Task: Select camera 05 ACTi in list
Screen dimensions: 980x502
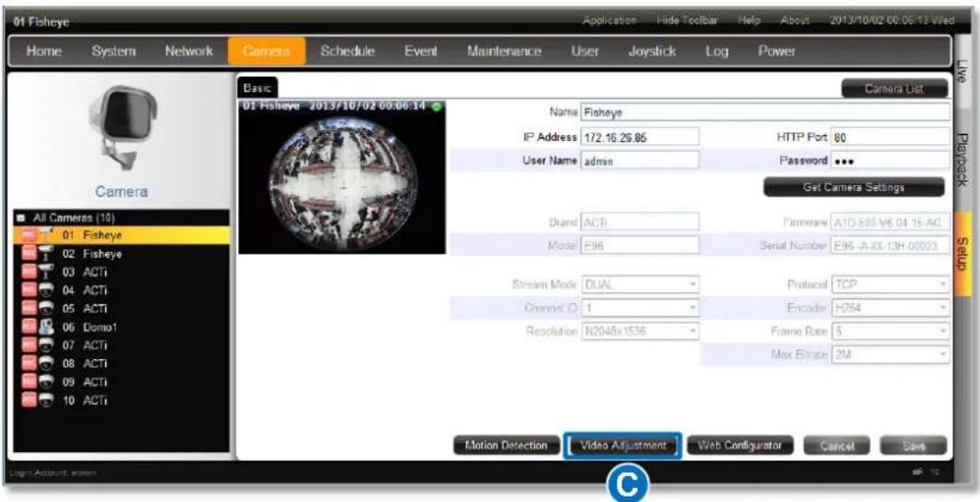Action: (x=122, y=308)
